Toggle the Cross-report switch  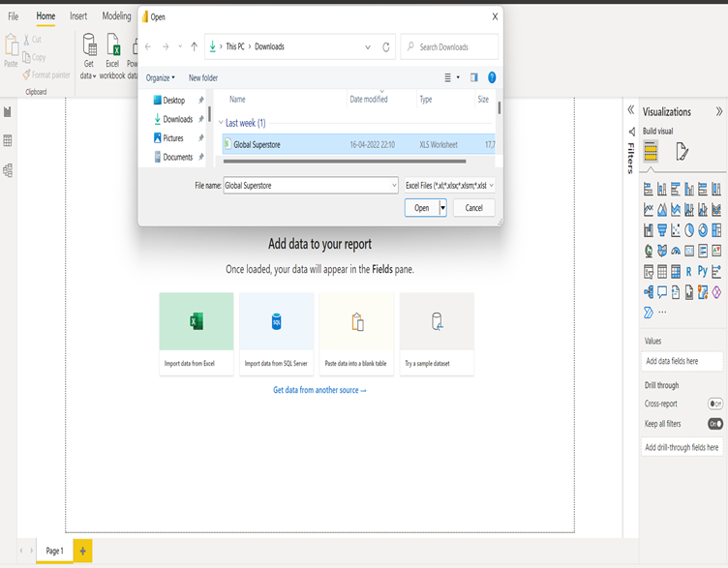715,404
